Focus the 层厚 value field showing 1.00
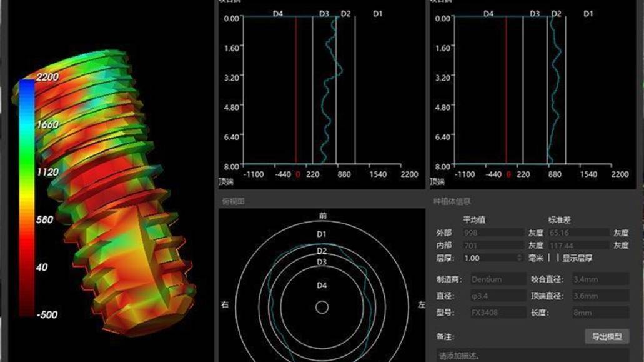Image resolution: width=644 pixels, height=362 pixels. click(x=493, y=258)
